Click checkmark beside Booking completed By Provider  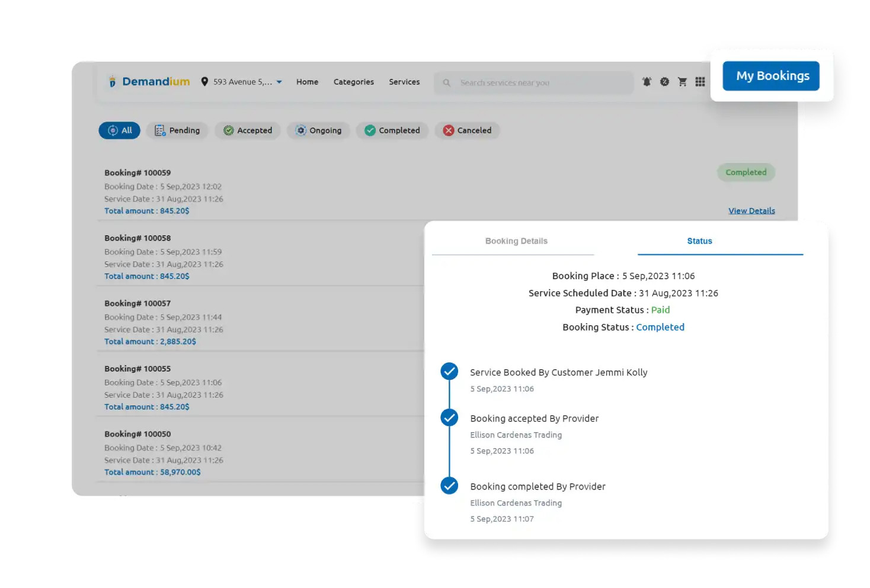[x=449, y=486]
